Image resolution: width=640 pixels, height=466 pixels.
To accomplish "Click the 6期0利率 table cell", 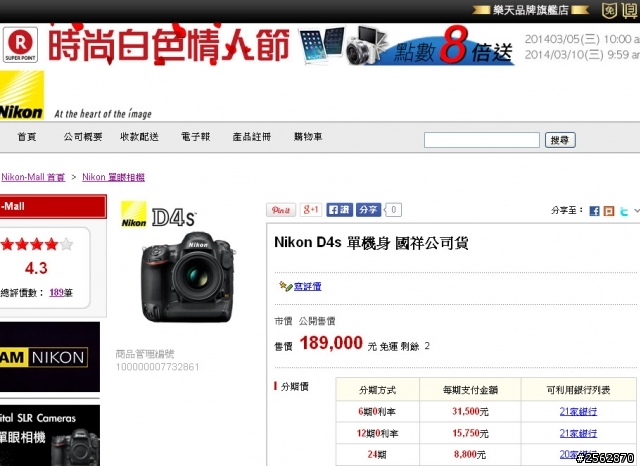I will pyautogui.click(x=378, y=411).
